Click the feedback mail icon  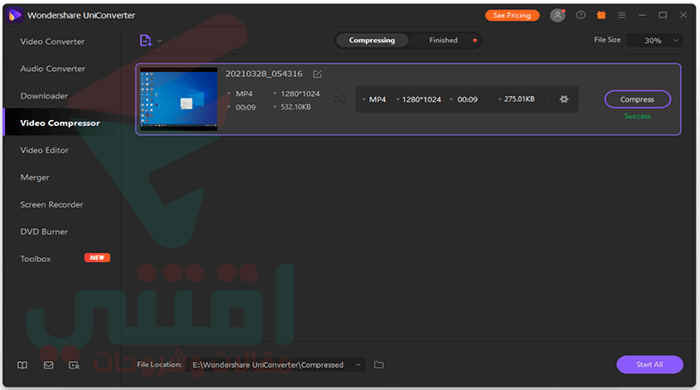point(49,365)
